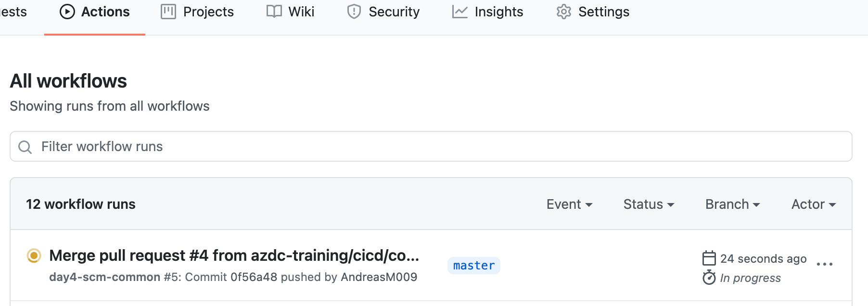The width and height of the screenshot is (868, 306).
Task: Click the Actions play icon
Action: coord(68,11)
